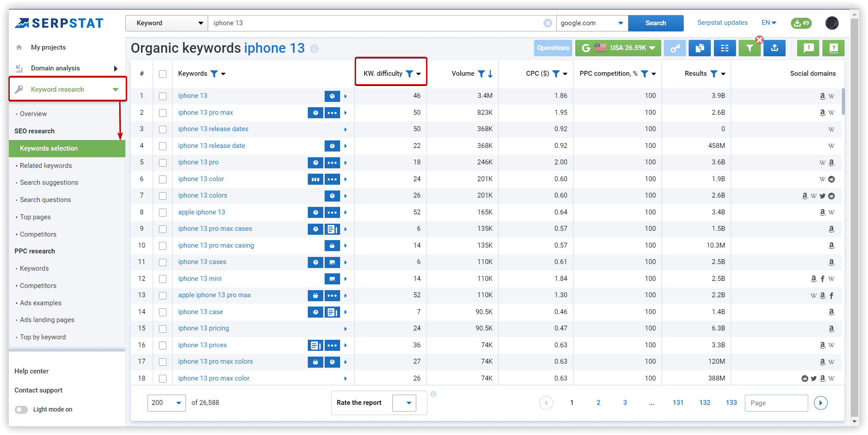Open the google.com search engine dropdown

[592, 23]
